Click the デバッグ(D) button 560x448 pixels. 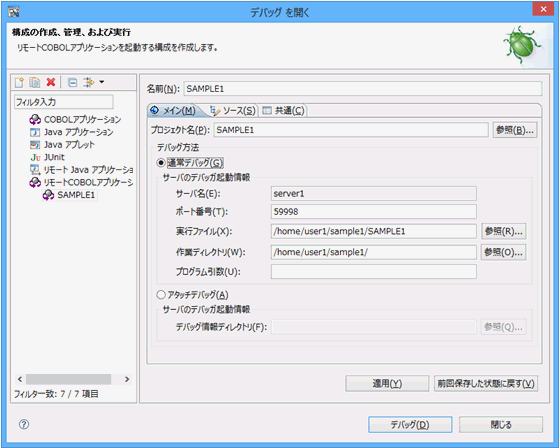pos(410,424)
